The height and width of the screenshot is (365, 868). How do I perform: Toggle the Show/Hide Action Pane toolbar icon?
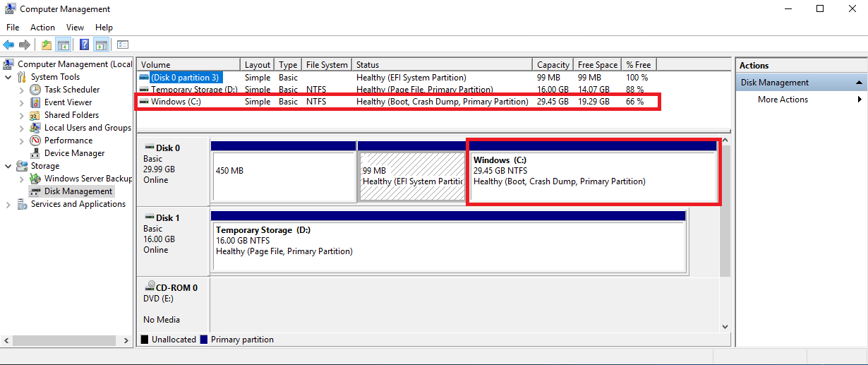pos(101,45)
